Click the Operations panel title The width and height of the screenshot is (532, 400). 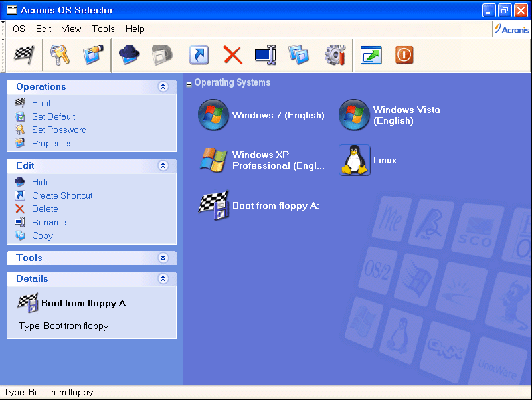pos(41,86)
